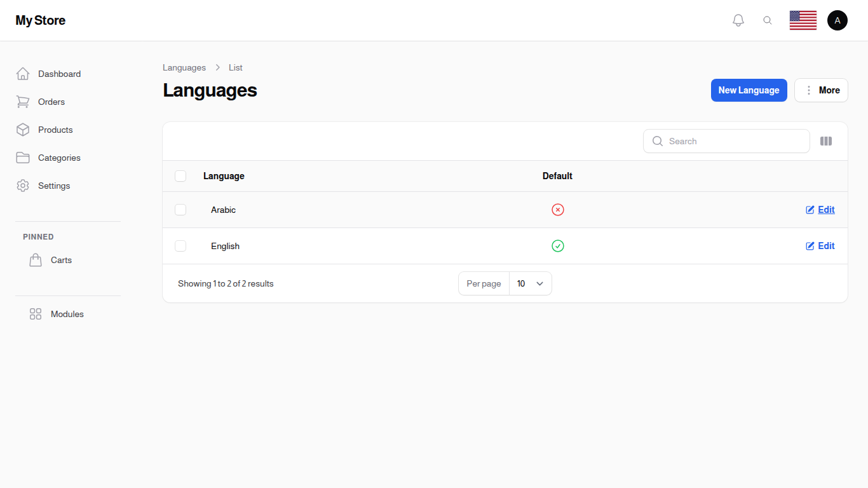Check the select-all checkbox in the table header

tap(180, 176)
